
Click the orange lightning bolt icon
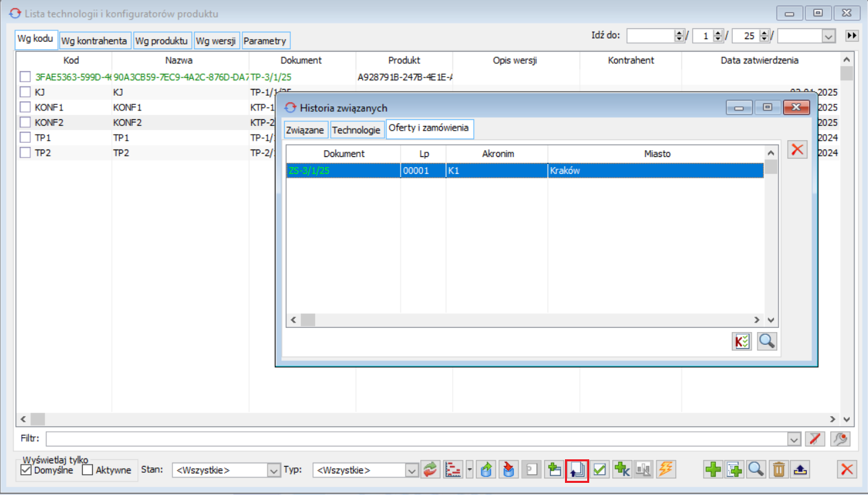(x=666, y=469)
